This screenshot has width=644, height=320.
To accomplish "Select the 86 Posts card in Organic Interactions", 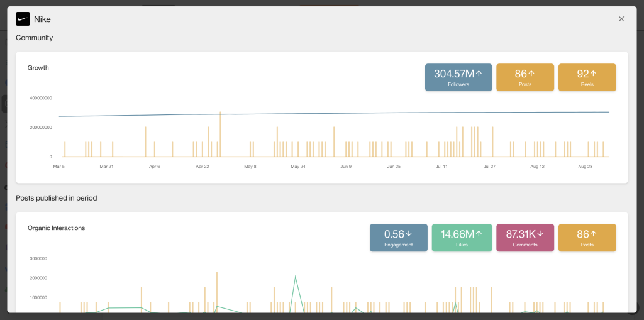I will point(587,238).
